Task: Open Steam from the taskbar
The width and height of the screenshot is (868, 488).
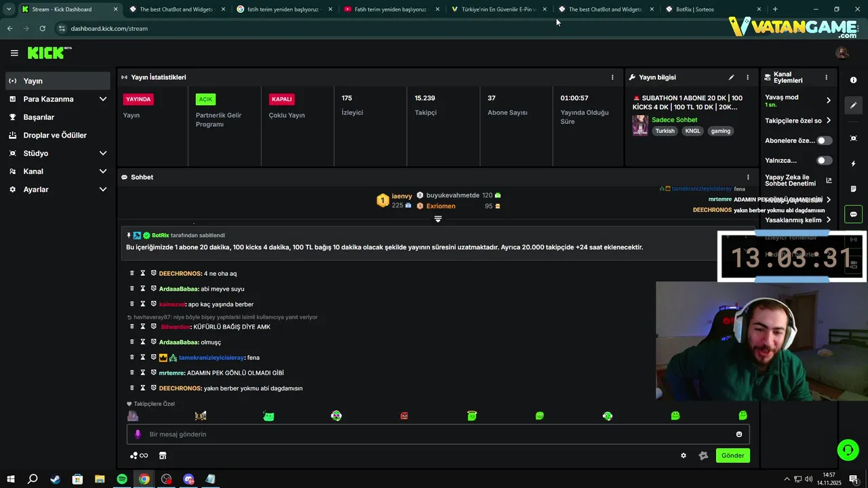Action: coord(55,479)
